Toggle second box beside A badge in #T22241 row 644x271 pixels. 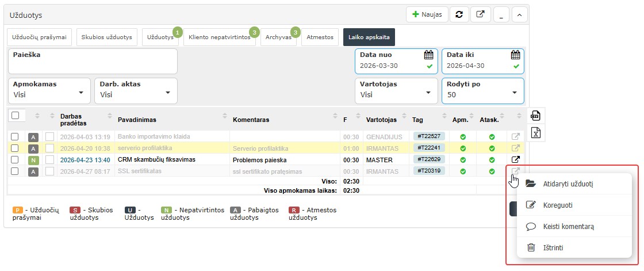click(x=49, y=148)
